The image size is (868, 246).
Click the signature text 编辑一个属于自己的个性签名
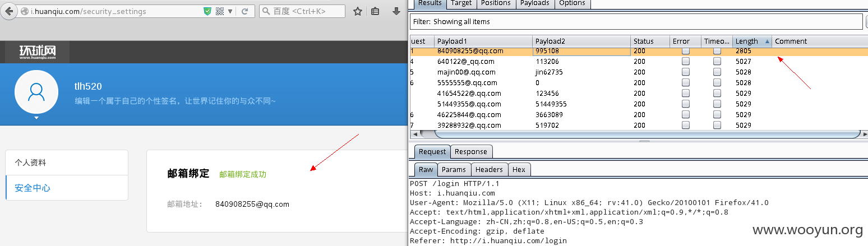(175, 101)
